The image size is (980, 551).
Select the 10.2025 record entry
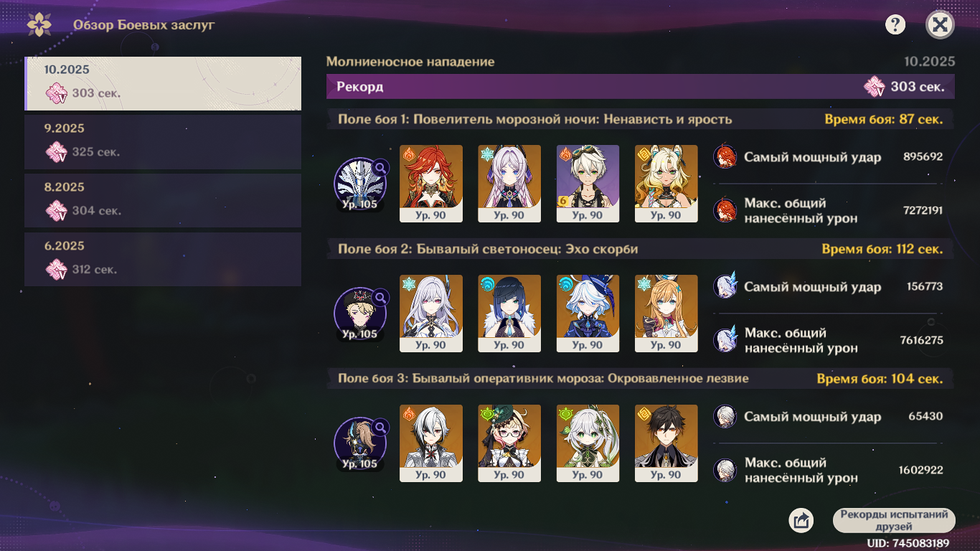tap(163, 83)
